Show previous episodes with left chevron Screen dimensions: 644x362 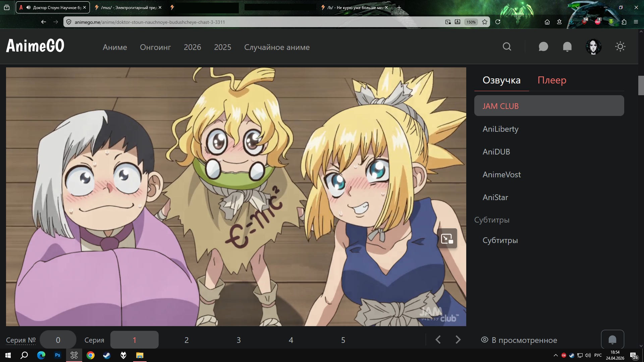pyautogui.click(x=438, y=340)
